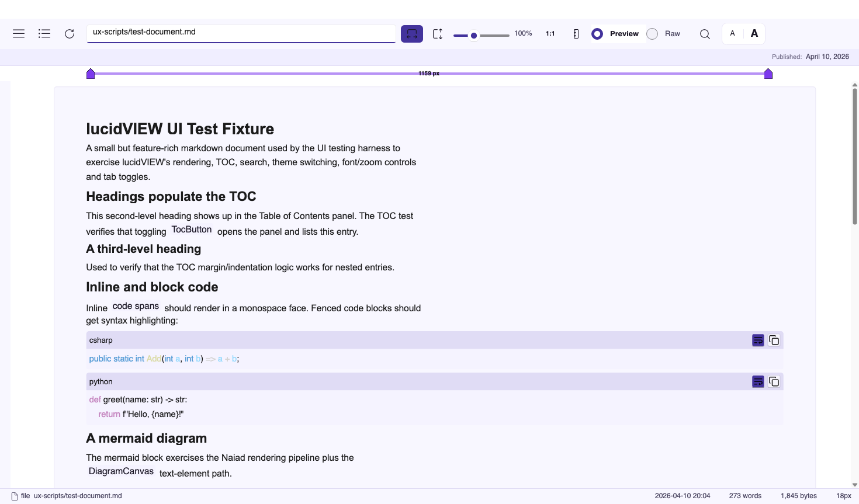Viewport: 859px width, 504px height.
Task: Open the search tool
Action: [x=705, y=34]
